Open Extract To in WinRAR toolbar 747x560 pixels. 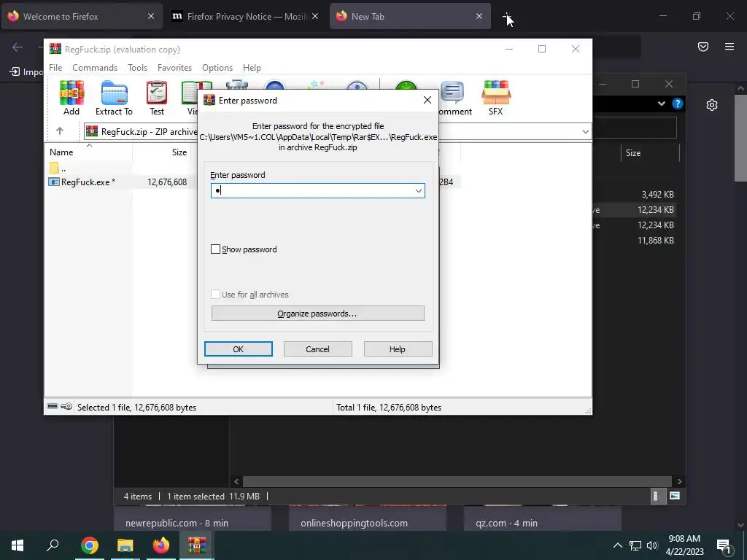click(x=114, y=98)
